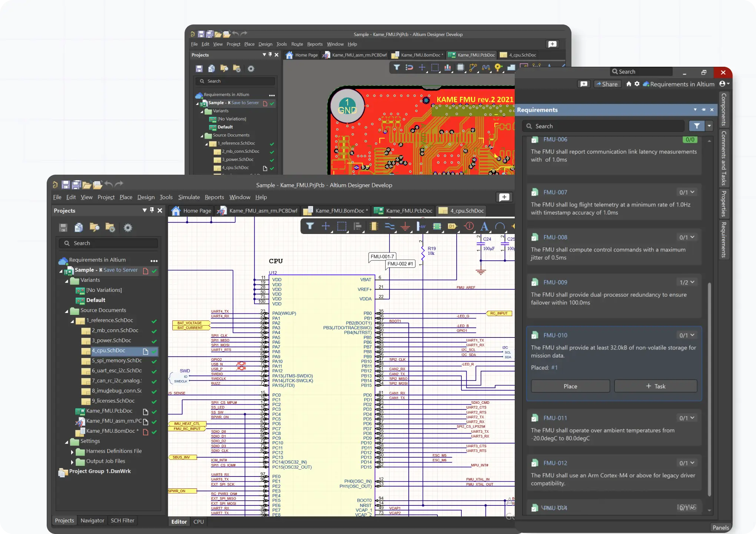Click the move crosshair tool in schematic toolbar
Viewport: 756px width, 534px height.
click(x=325, y=226)
